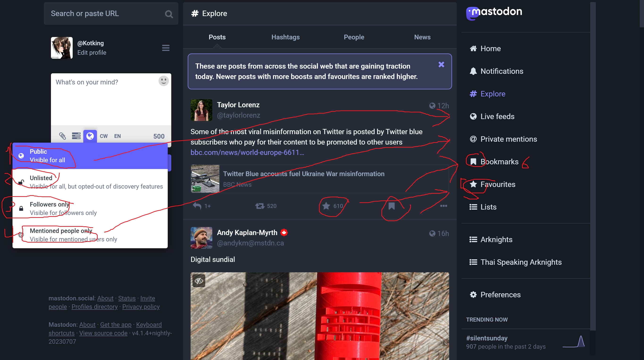Hide the sundial image via eye icon
The height and width of the screenshot is (360, 644).
(x=199, y=281)
